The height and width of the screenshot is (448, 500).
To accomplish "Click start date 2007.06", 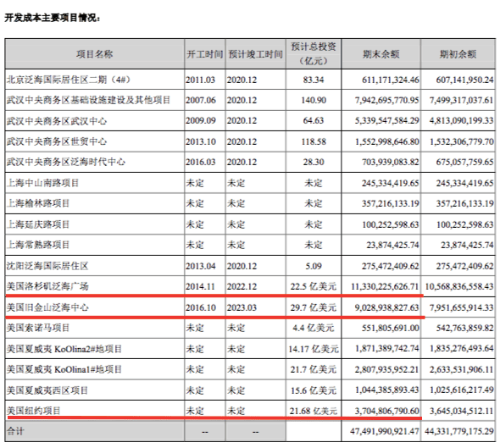I will click(x=201, y=100).
